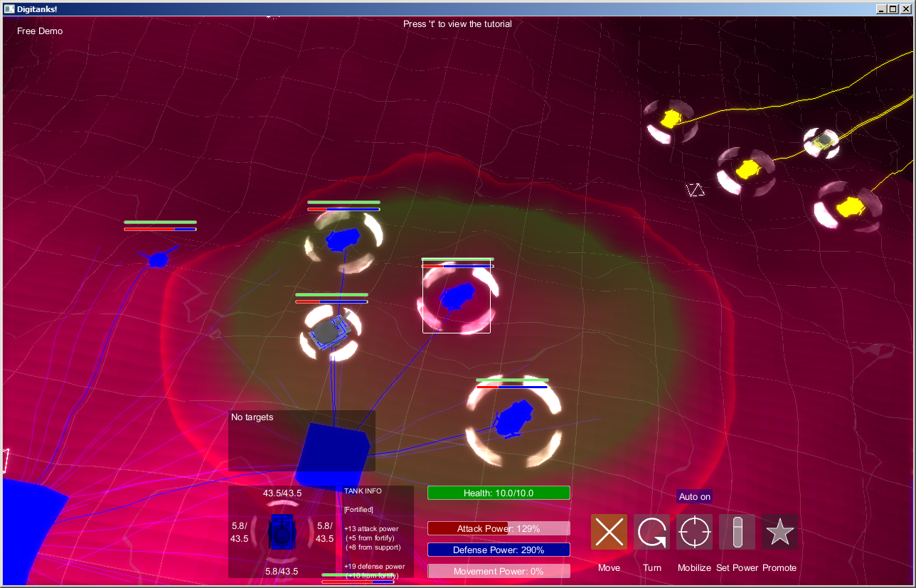Click the 'Mobilize' label text
This screenshot has height=588, width=916.
click(694, 568)
